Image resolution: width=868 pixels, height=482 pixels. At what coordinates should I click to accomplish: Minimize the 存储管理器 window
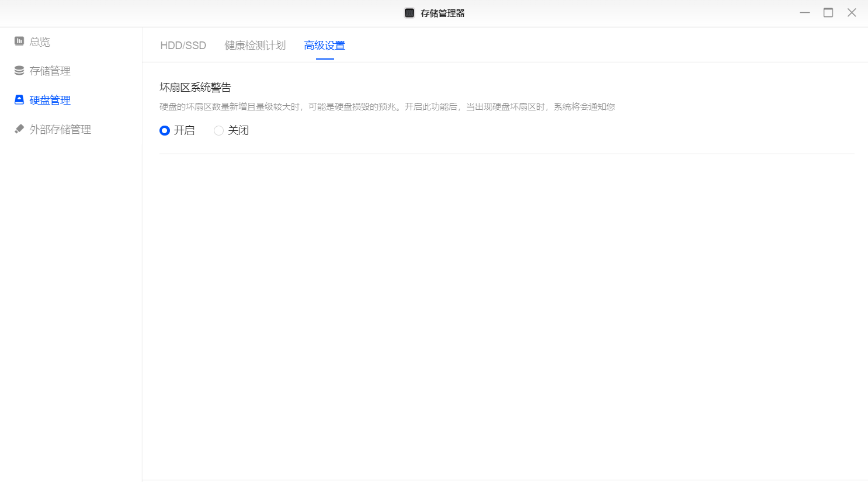[x=805, y=13]
